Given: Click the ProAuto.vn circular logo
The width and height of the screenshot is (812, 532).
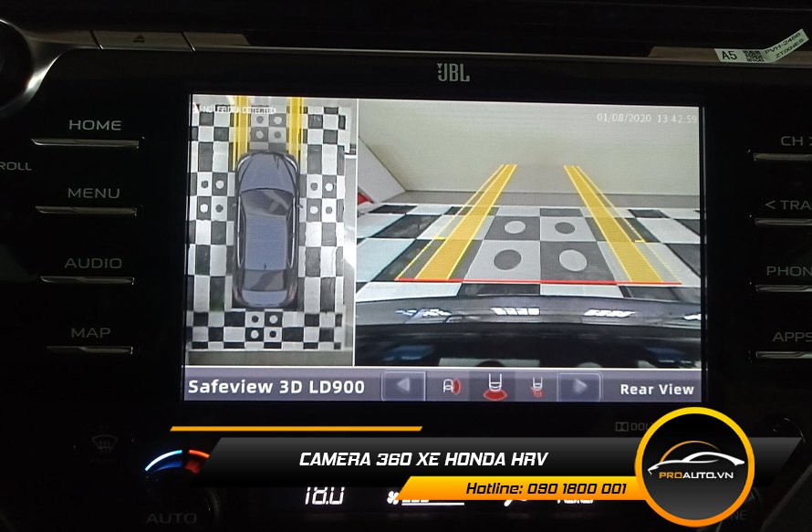Looking at the screenshot, I should click(694, 466).
